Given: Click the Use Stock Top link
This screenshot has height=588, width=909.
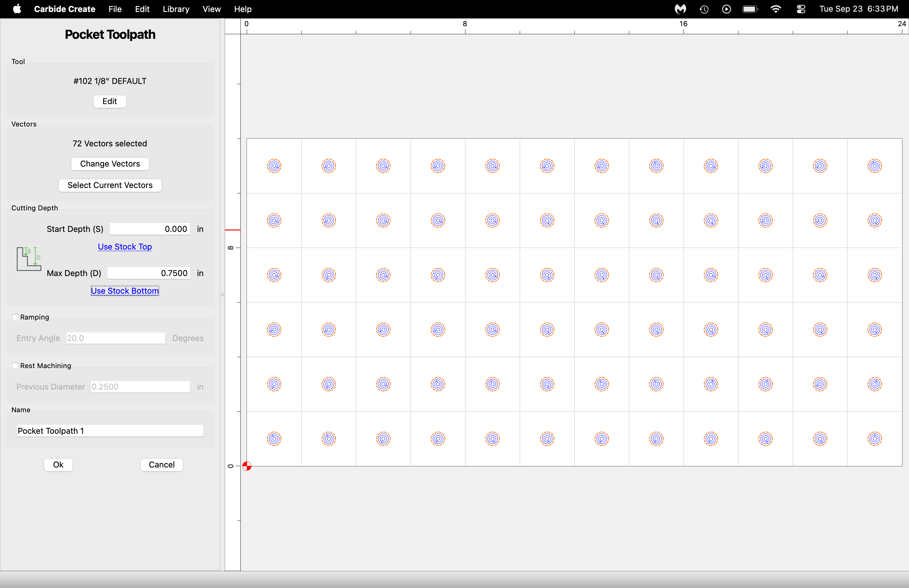Looking at the screenshot, I should point(125,247).
